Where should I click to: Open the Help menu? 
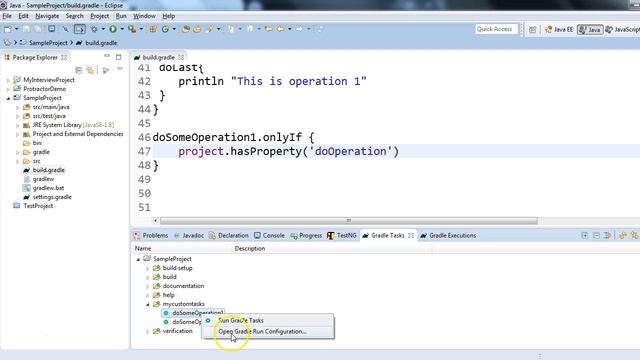click(169, 16)
